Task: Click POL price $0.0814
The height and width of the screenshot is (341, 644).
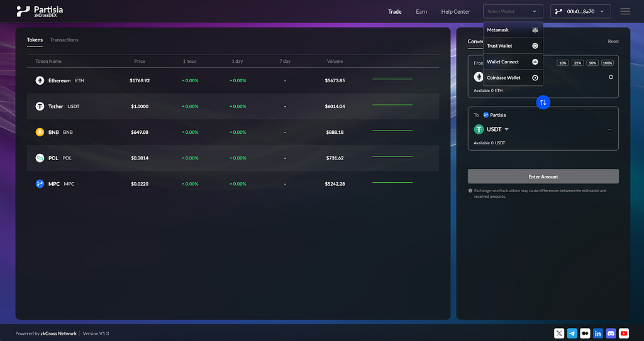Action: pyautogui.click(x=140, y=158)
